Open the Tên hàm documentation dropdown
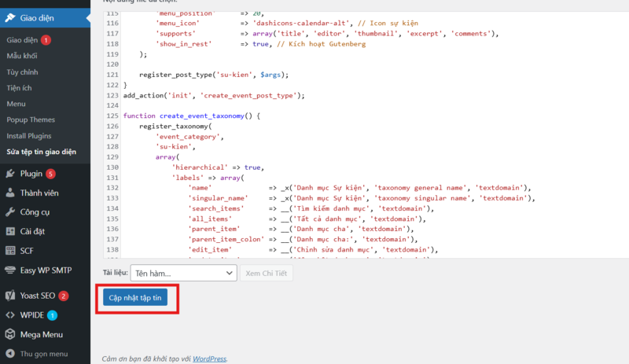The image size is (629, 364). point(183,273)
